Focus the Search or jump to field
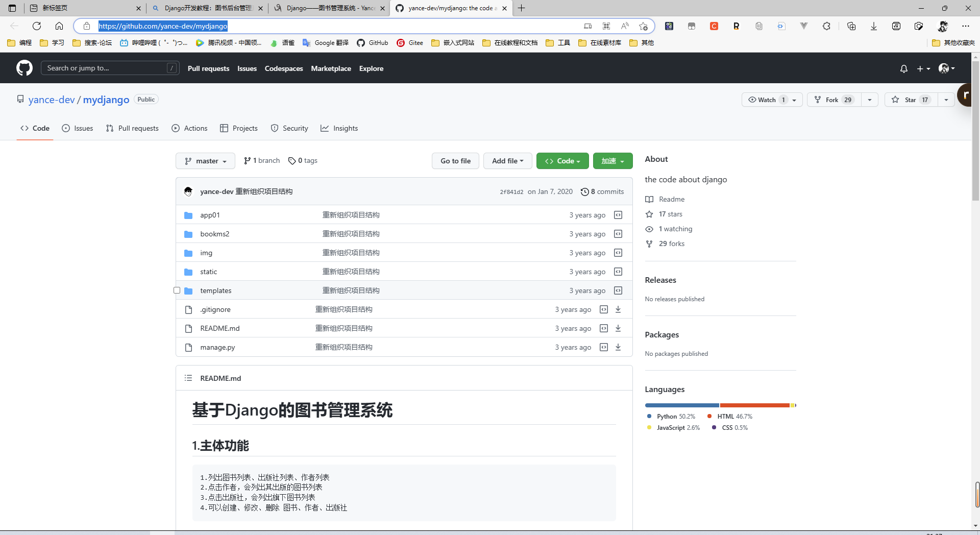The image size is (980, 535). tap(110, 68)
